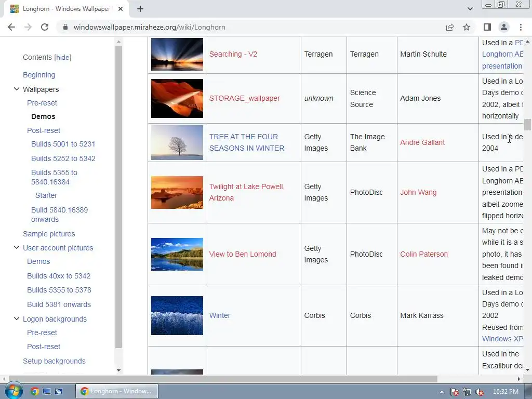
Task: Collapse the Wallpapers contents section
Action: coord(16,89)
